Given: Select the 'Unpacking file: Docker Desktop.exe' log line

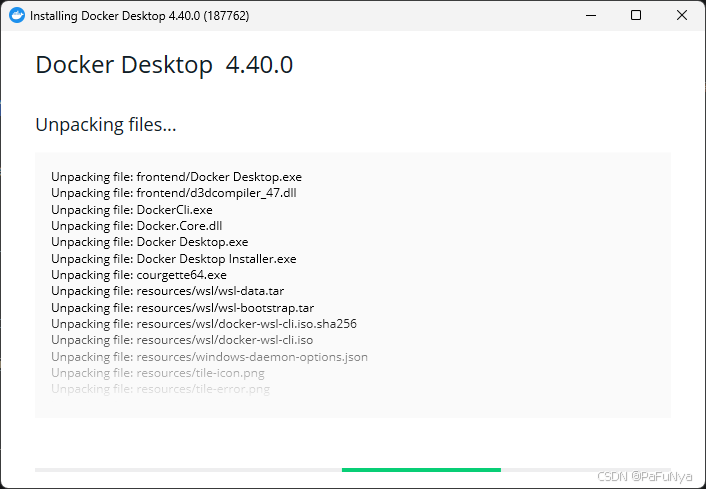Looking at the screenshot, I should [149, 242].
